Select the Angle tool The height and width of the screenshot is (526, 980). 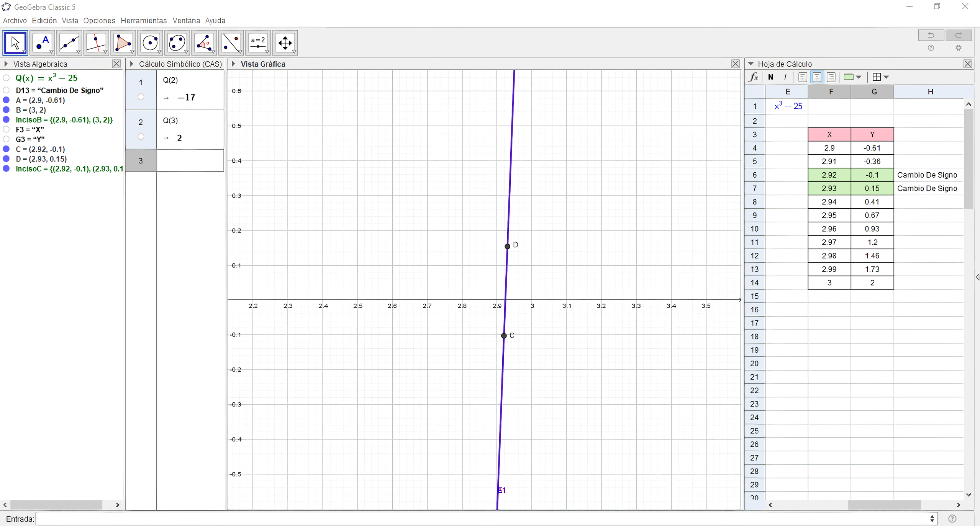(x=204, y=42)
